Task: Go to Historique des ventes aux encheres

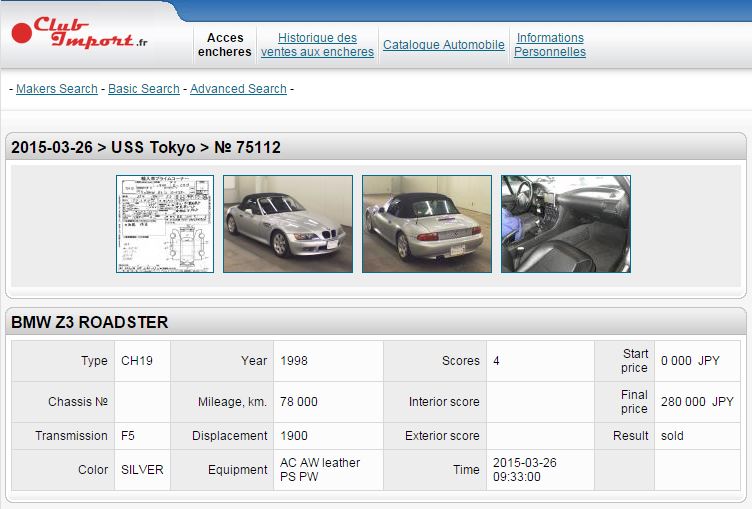Action: (317, 45)
